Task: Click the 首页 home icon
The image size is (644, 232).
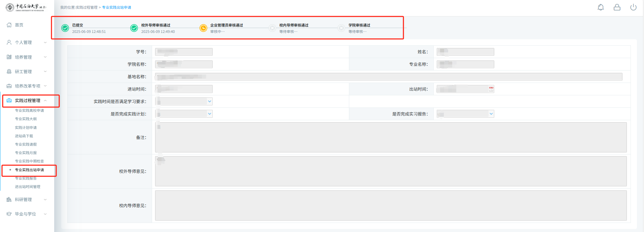Action: click(9, 25)
